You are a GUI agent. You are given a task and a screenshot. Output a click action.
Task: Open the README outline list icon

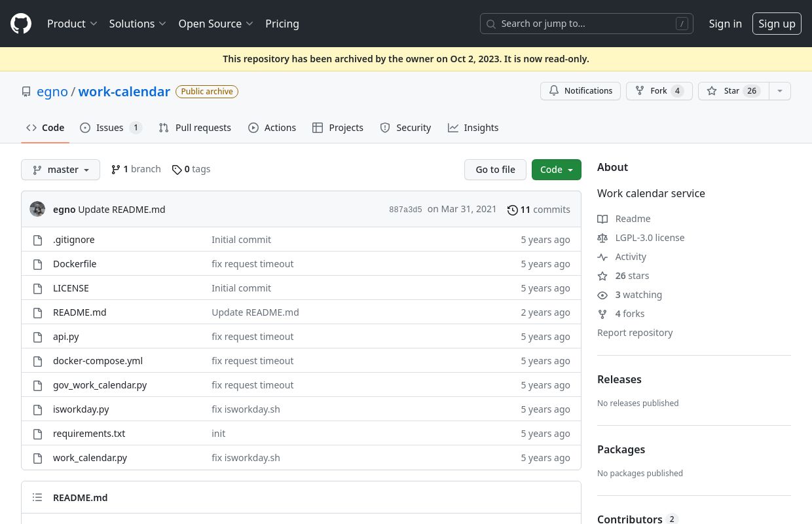coord(38,498)
